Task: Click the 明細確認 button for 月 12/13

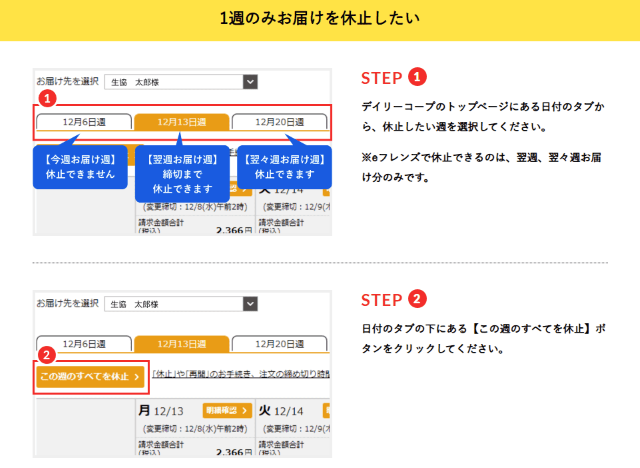Action: click(226, 410)
